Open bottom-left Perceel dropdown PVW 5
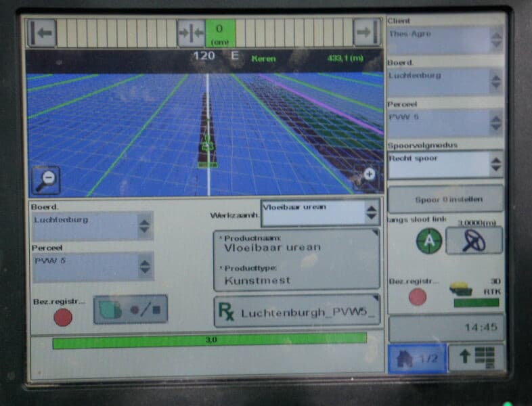532x406 pixels. 93,267
